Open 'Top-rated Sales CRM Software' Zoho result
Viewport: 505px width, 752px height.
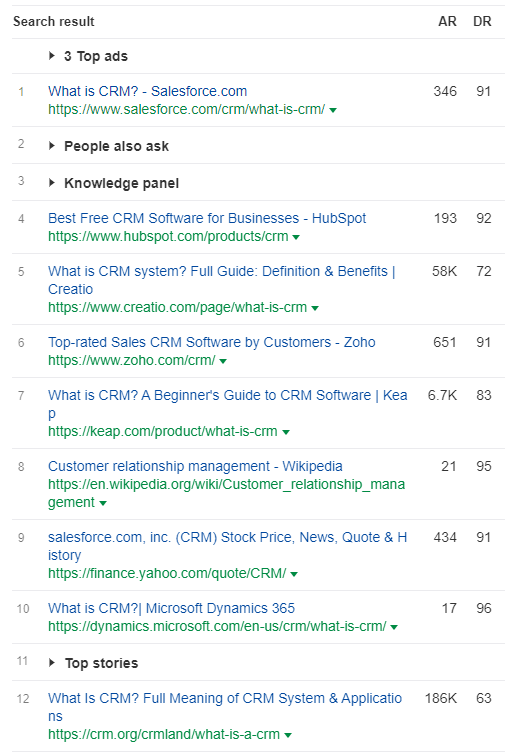(211, 342)
